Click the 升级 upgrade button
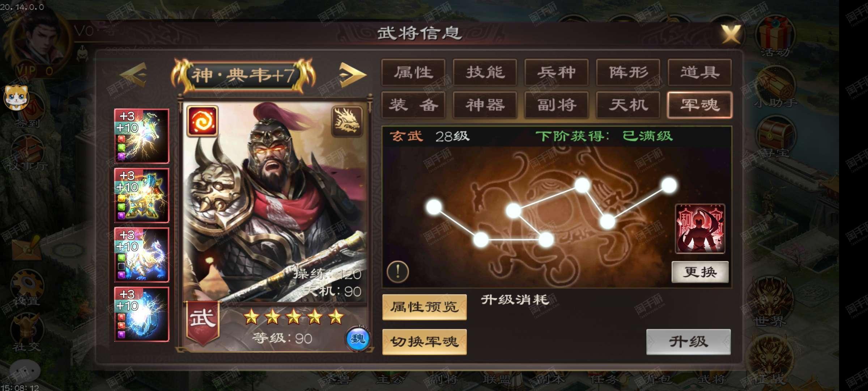 [688, 341]
